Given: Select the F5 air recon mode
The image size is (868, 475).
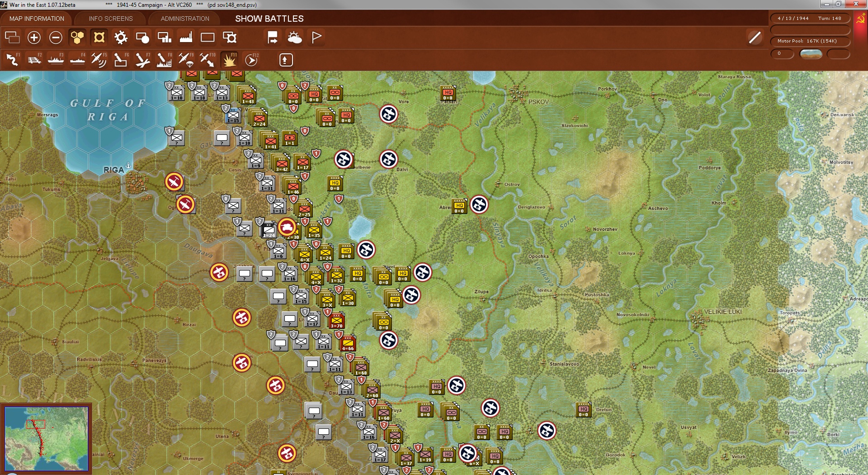Looking at the screenshot, I should (x=99, y=60).
